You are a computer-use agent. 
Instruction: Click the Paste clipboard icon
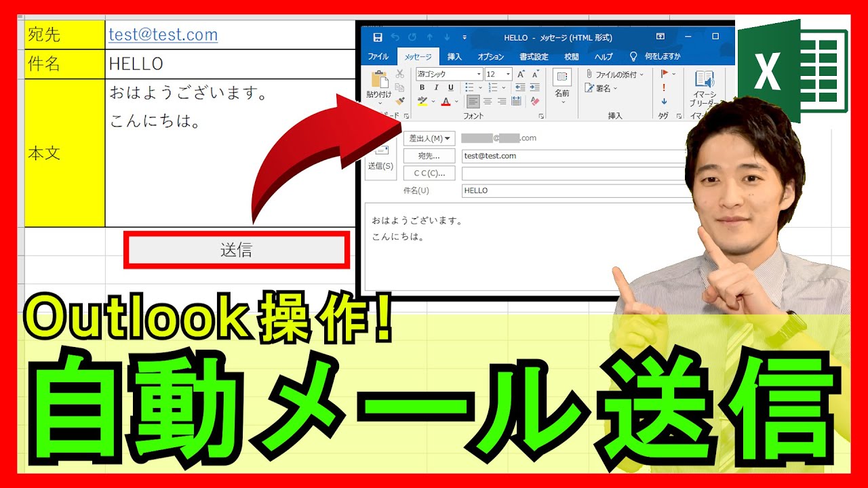pyautogui.click(x=378, y=79)
